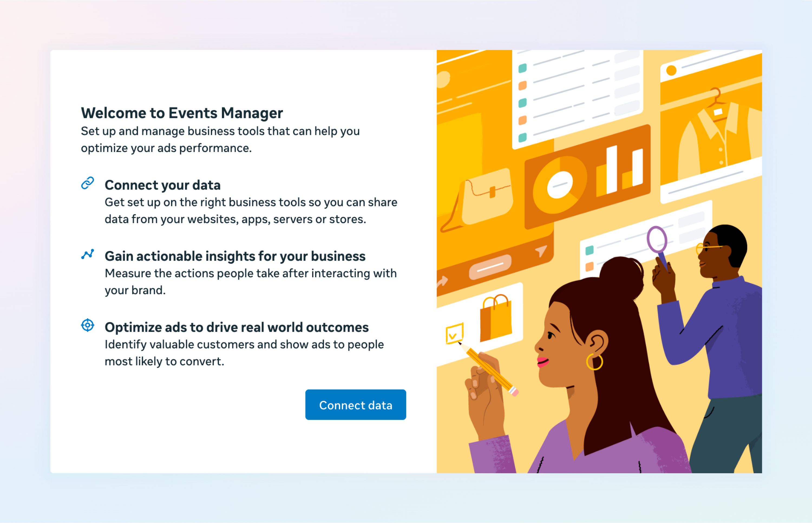
Task: Click the Measure the actions people take description
Action: 250,282
